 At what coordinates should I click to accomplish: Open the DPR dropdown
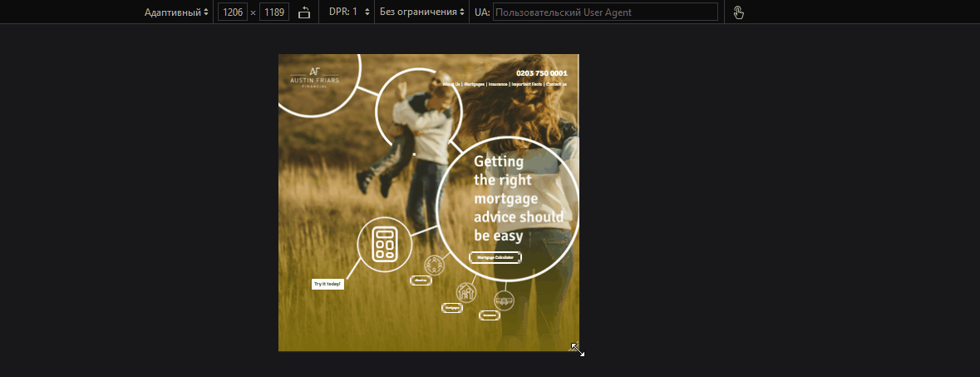[349, 12]
